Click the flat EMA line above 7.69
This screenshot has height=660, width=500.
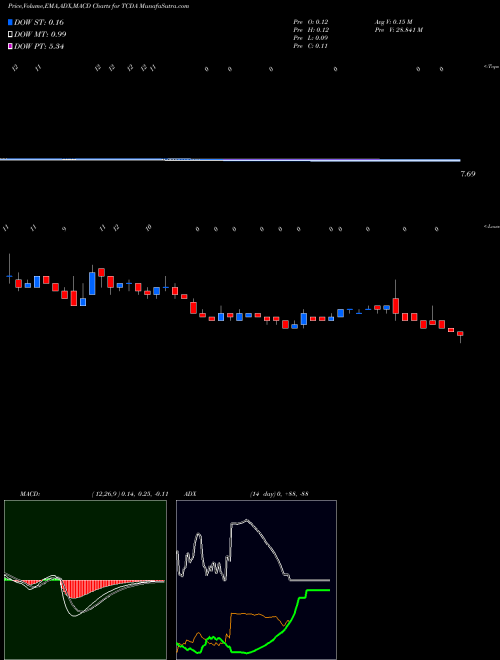coord(230,160)
